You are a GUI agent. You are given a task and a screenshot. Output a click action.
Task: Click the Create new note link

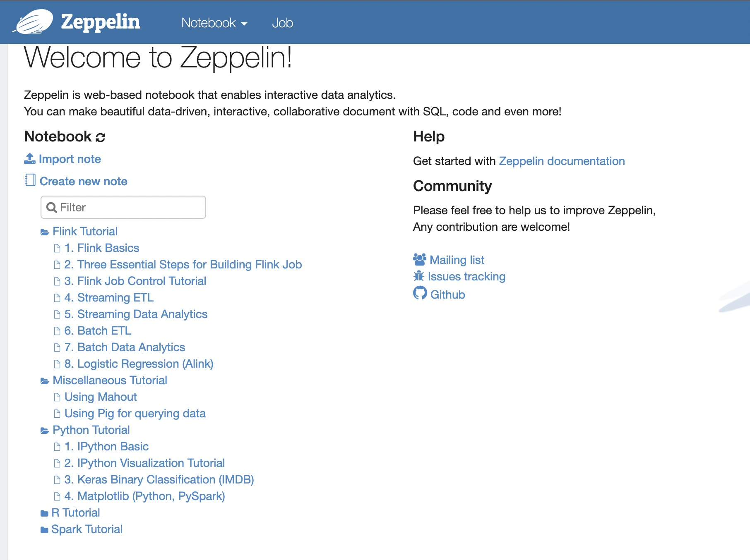(83, 181)
